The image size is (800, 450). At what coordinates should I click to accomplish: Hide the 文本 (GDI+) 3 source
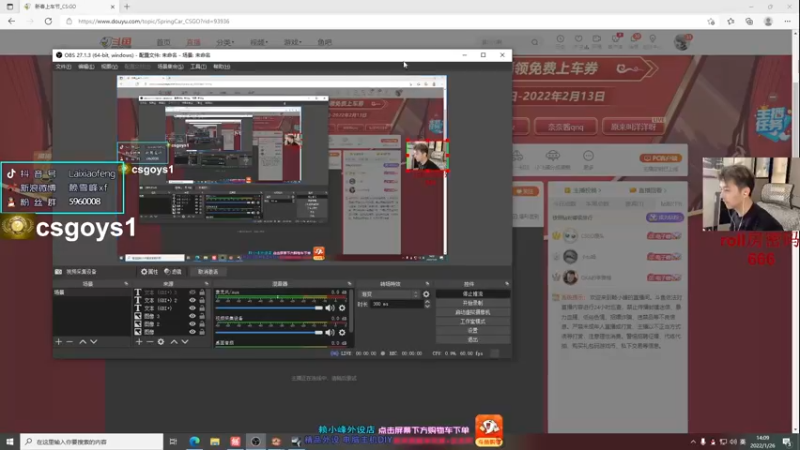[192, 293]
